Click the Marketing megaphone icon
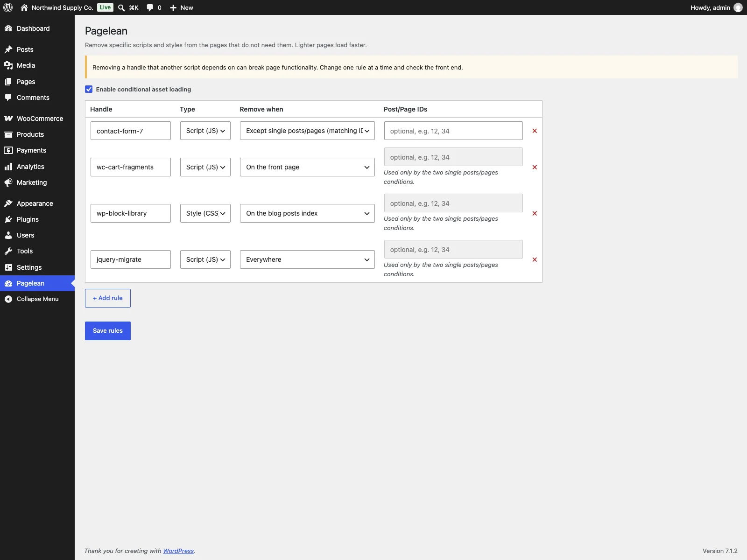 [x=8, y=182]
